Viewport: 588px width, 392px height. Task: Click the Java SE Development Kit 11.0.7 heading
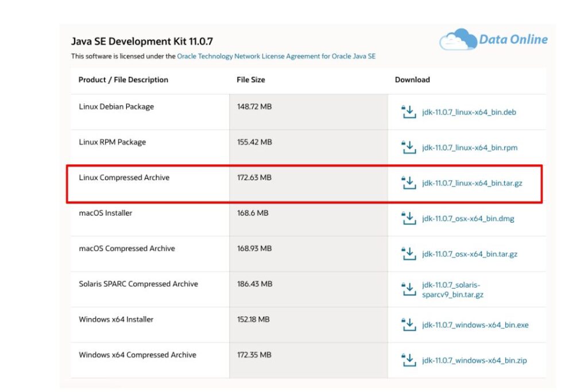coord(142,41)
